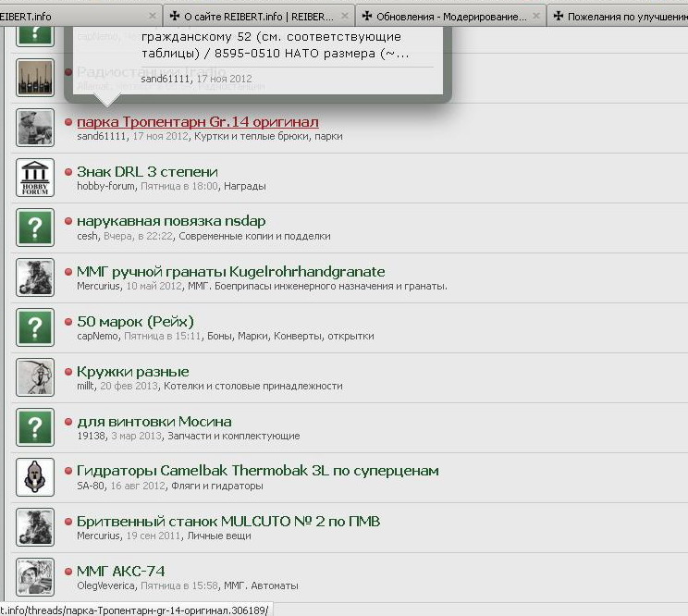Click unread red dot for ММГ АКС-74
Screen dimensions: 688x616
tap(68, 572)
